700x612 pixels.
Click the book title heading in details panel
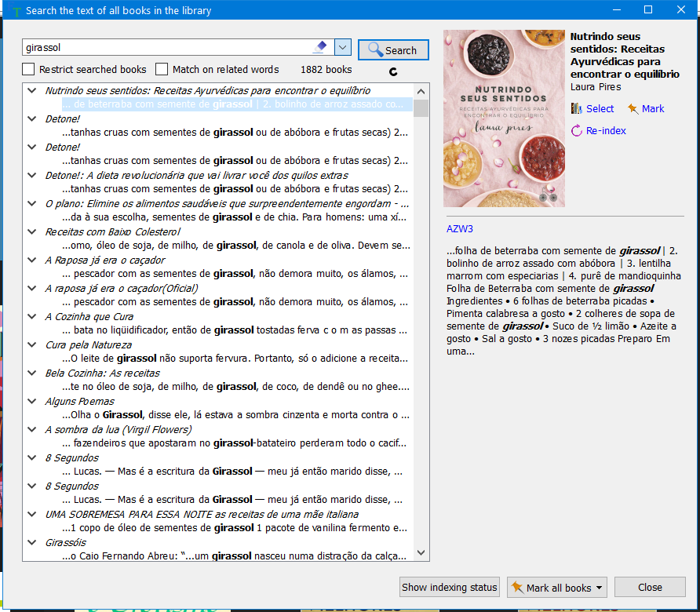pyautogui.click(x=625, y=56)
